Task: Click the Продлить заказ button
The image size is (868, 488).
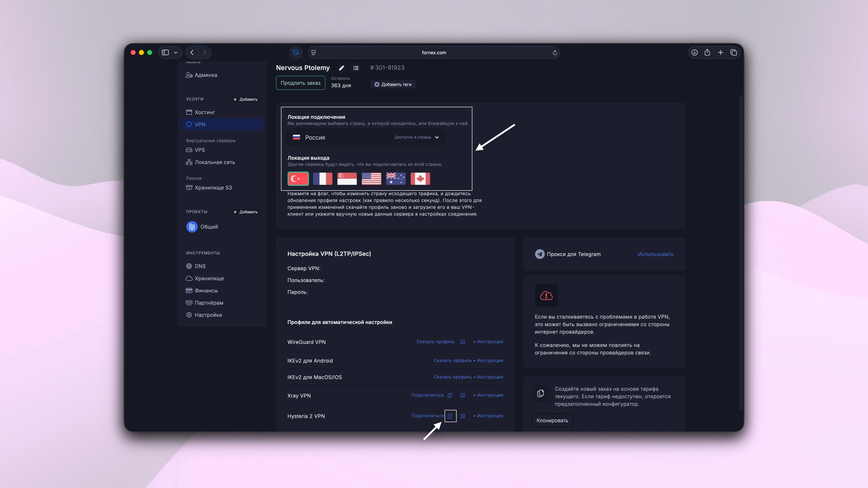Action: click(x=300, y=83)
